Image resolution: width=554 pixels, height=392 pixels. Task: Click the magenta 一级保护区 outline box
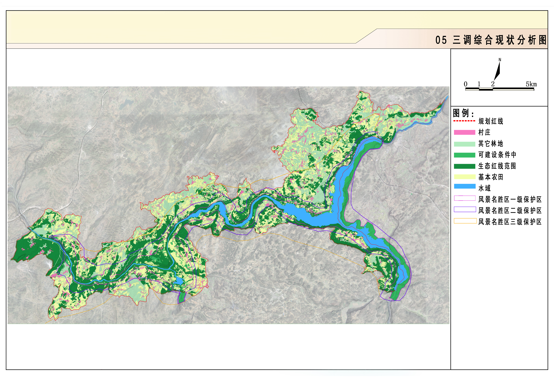[465, 198]
